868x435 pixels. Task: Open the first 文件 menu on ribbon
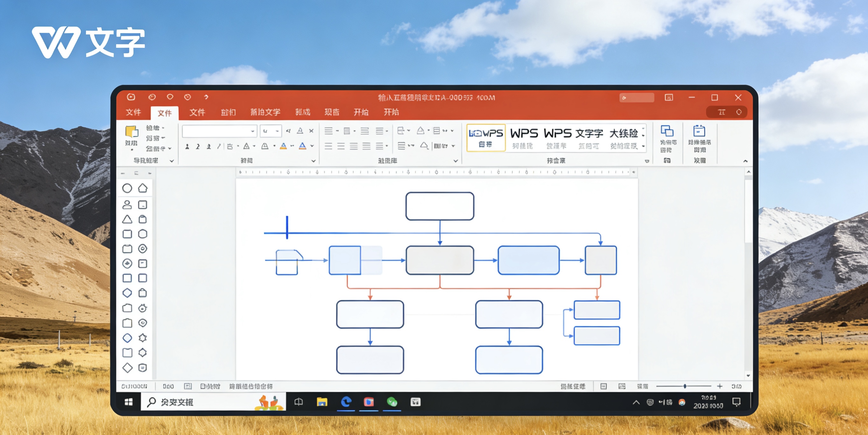(133, 112)
